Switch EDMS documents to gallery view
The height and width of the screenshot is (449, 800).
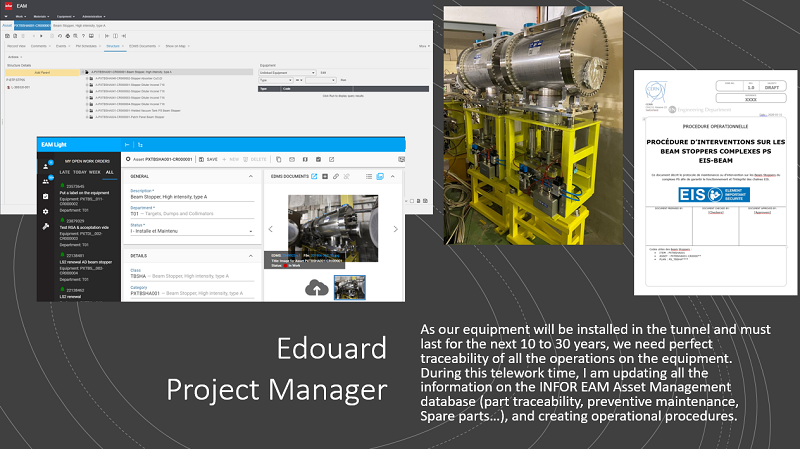380,177
